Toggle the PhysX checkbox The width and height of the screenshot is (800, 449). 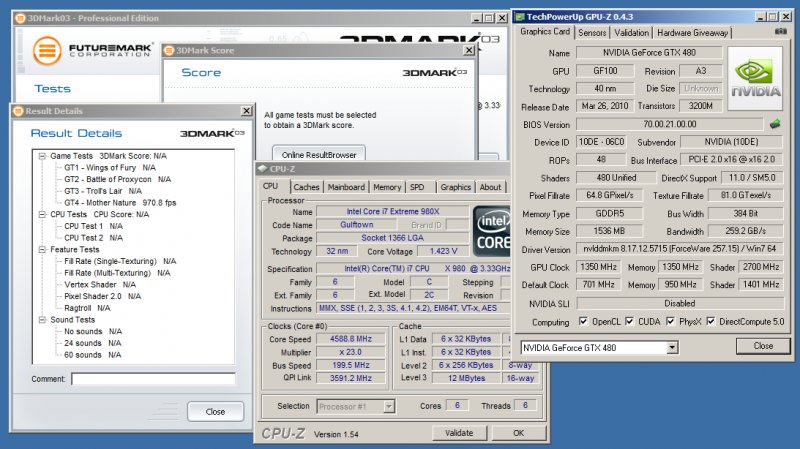click(670, 321)
